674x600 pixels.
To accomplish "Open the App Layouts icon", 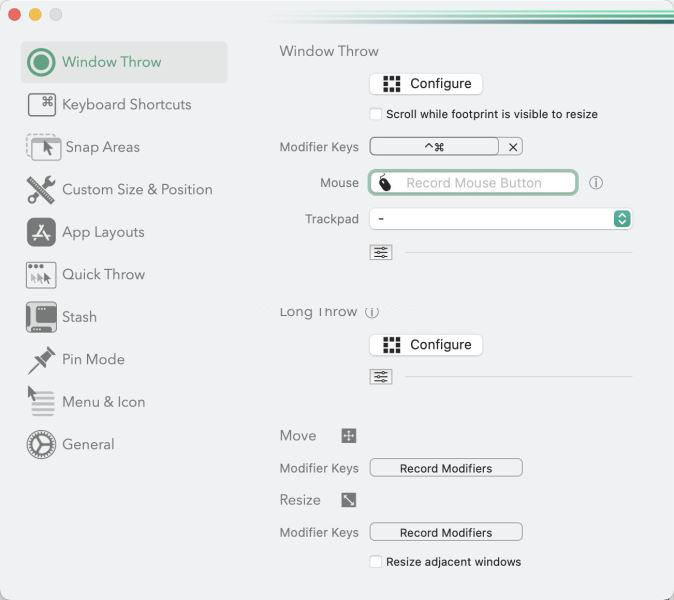I will coord(41,232).
